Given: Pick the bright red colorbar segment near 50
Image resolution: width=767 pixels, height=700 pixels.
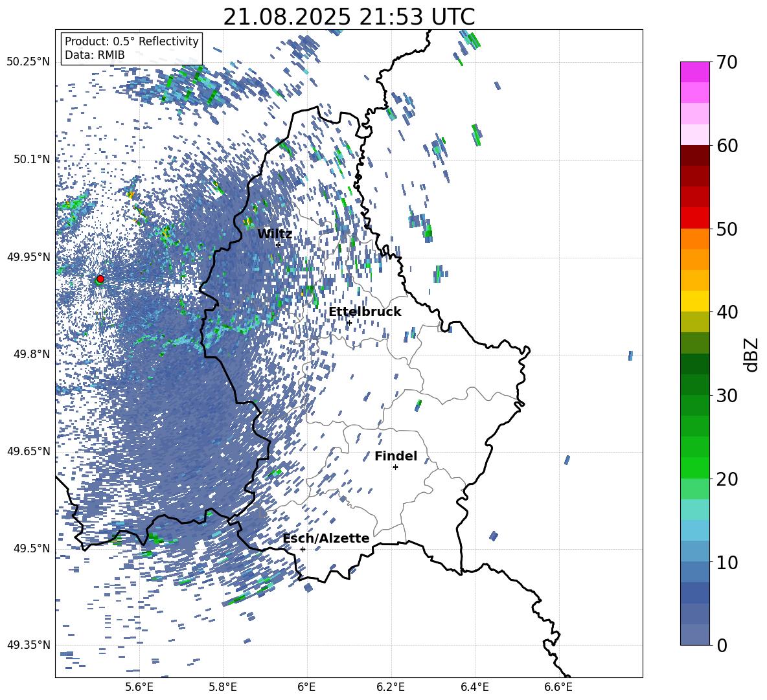Looking at the screenshot, I should coord(694,218).
